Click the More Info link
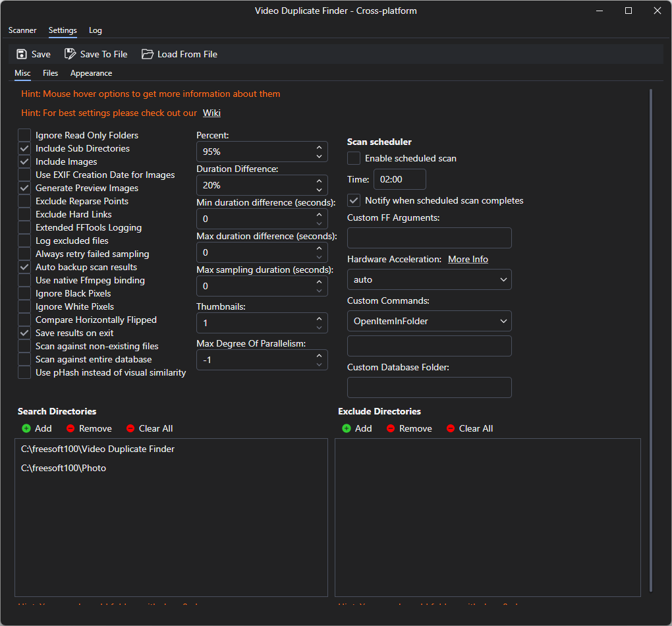Screen dimensions: 672x626 (468, 259)
